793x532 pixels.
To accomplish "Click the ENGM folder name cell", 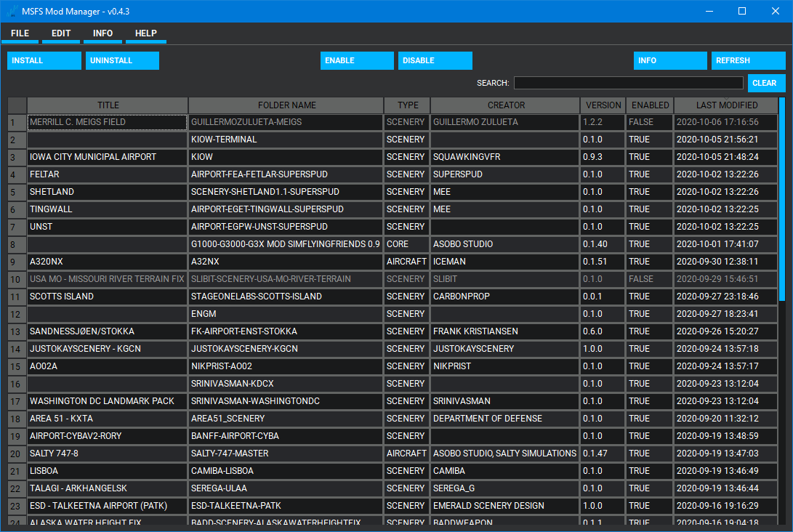I will 286,314.
